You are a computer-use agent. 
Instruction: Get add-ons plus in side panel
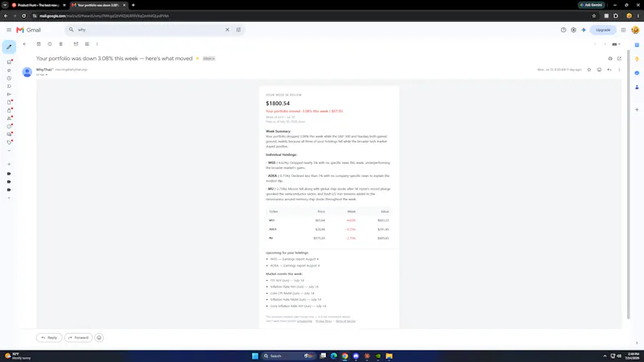[637, 109]
